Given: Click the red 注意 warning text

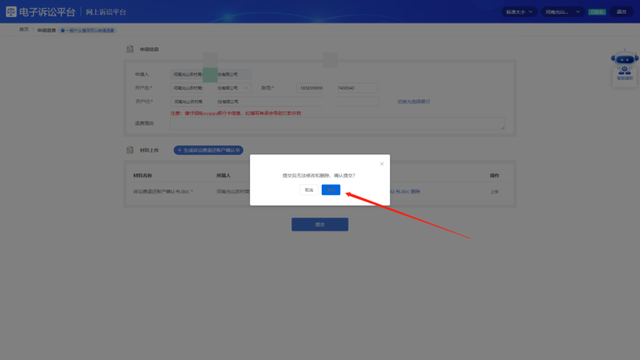Looking at the screenshot, I should pyautogui.click(x=236, y=113).
